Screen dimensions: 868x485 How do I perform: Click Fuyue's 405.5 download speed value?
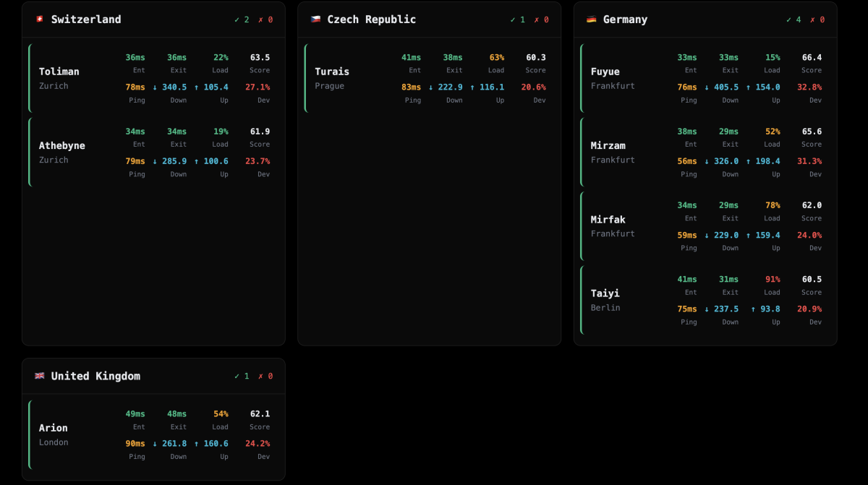[725, 87]
